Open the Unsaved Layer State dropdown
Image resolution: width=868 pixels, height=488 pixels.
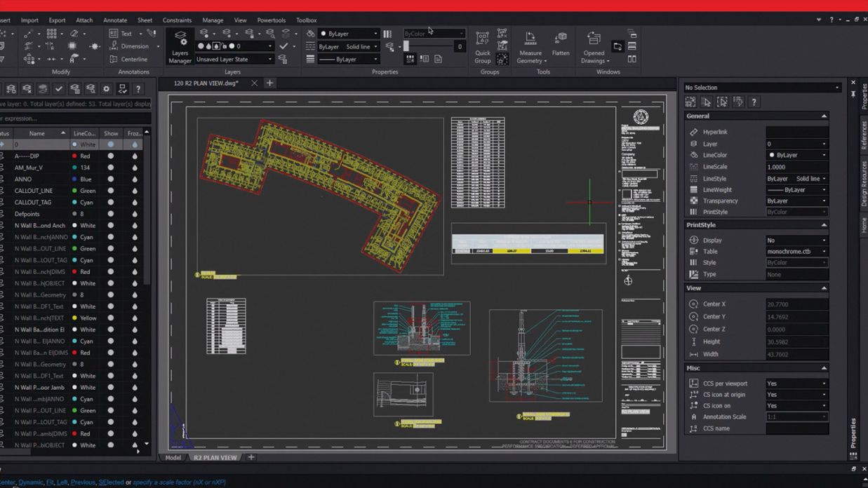(269, 60)
